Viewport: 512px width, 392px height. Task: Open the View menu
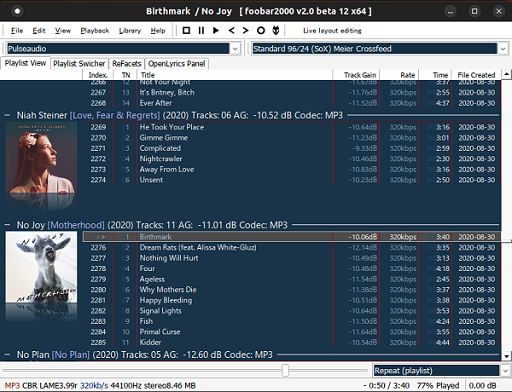(x=63, y=31)
